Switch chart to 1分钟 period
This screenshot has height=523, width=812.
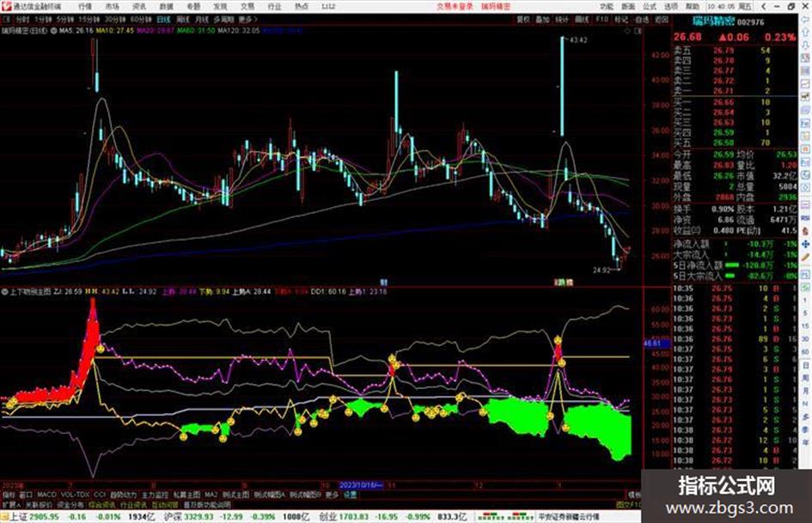[x=44, y=20]
